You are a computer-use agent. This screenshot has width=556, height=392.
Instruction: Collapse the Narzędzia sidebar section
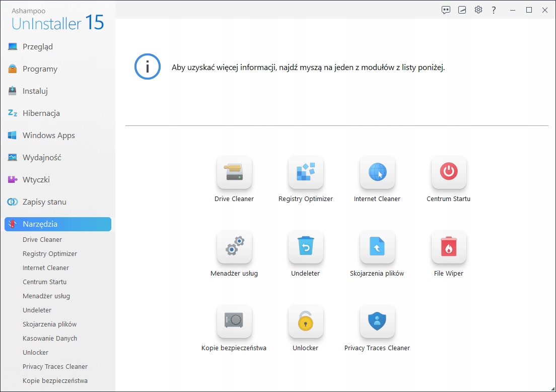(58, 224)
